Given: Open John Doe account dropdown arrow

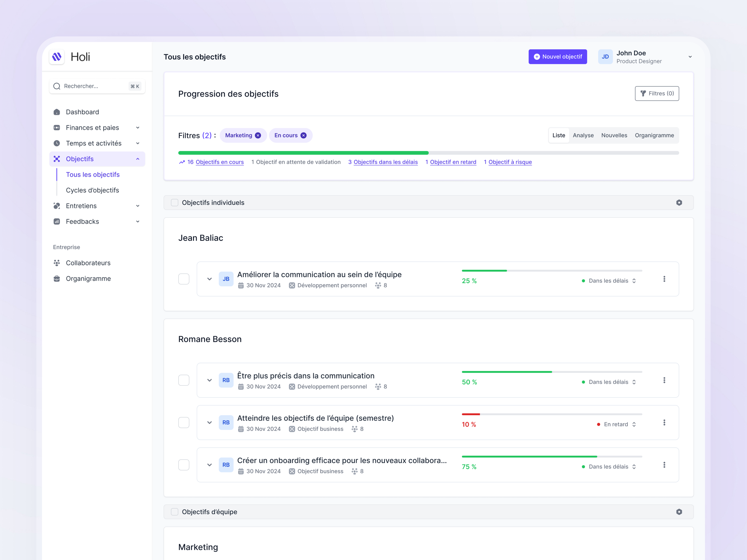Looking at the screenshot, I should [x=690, y=57].
